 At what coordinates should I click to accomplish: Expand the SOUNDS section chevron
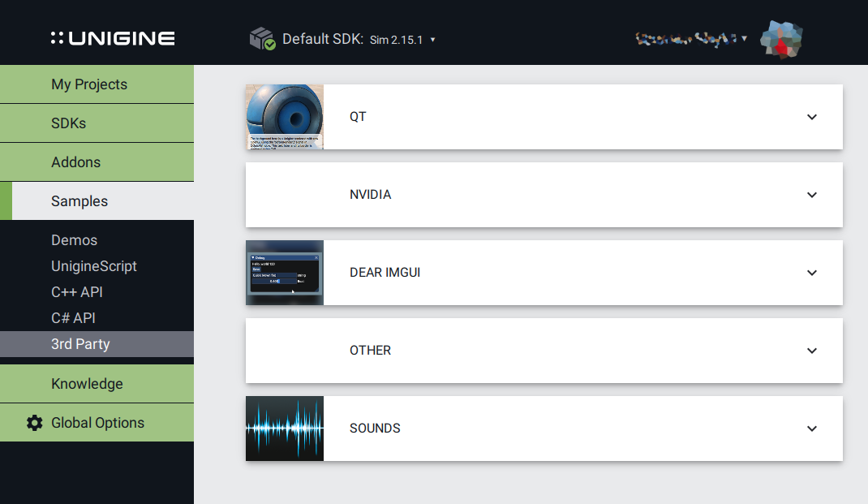pos(812,429)
